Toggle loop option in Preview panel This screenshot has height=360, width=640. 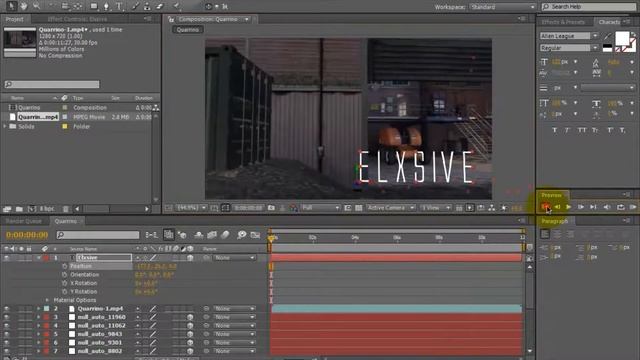coord(620,207)
